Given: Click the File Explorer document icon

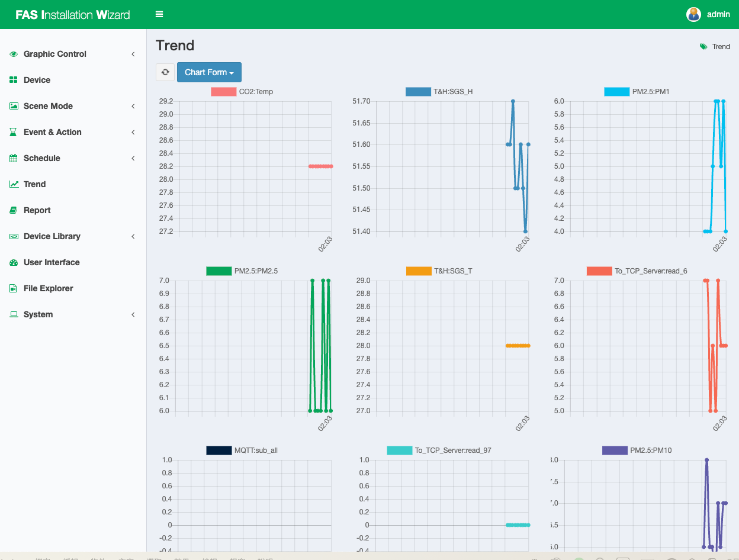Looking at the screenshot, I should [14, 288].
